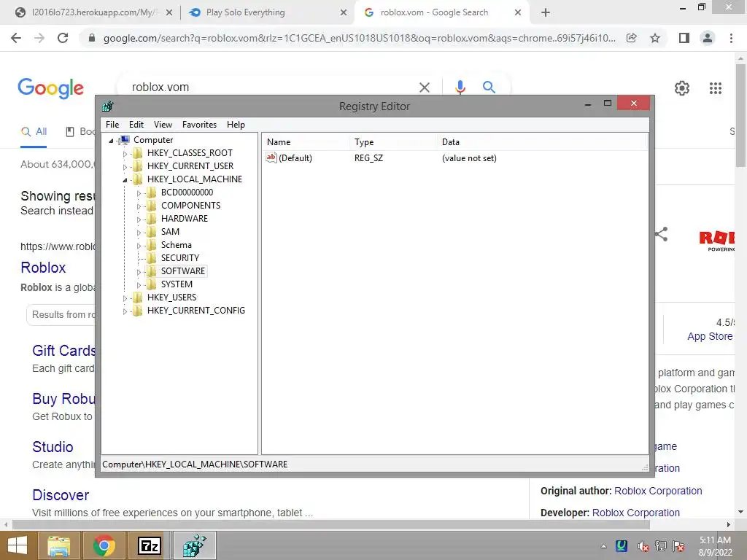Switch to the Play Solo Everything tab

267,13
